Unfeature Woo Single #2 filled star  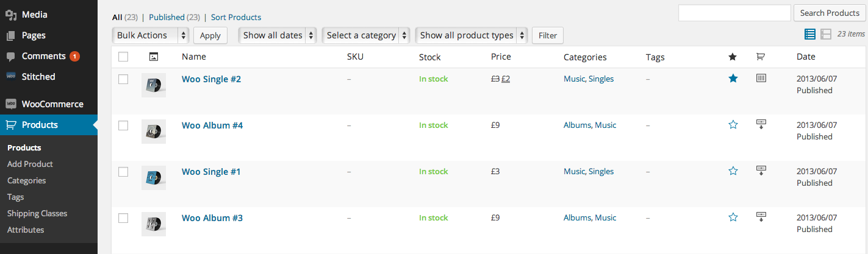click(x=733, y=79)
